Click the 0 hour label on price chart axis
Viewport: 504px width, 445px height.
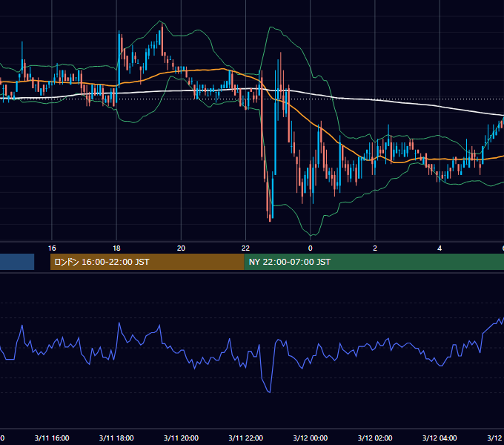tap(310, 248)
